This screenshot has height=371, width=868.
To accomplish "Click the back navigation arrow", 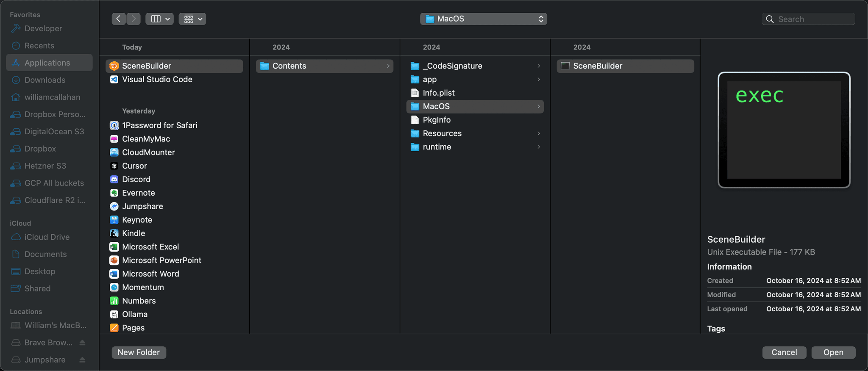I will (x=119, y=19).
